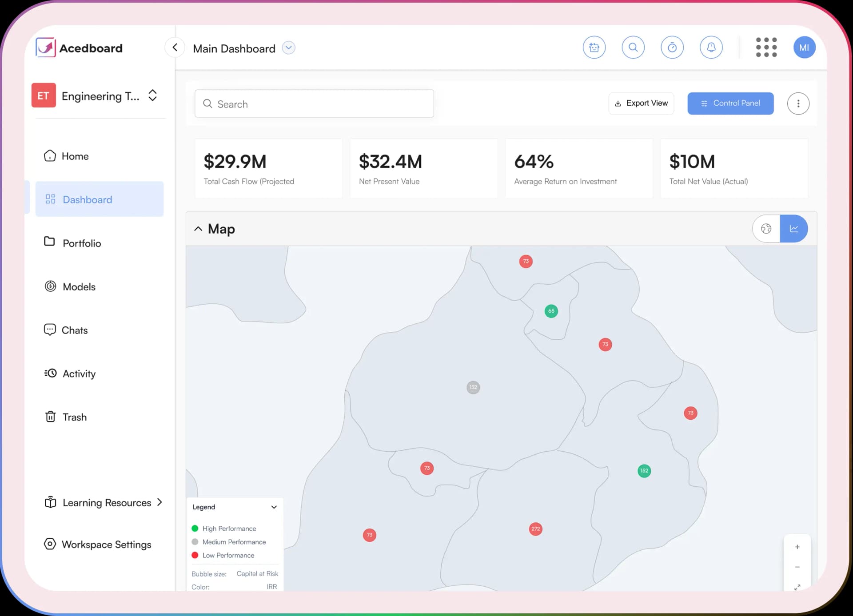
Task: Click the Capital at Risk bubble size value
Action: pos(257,573)
